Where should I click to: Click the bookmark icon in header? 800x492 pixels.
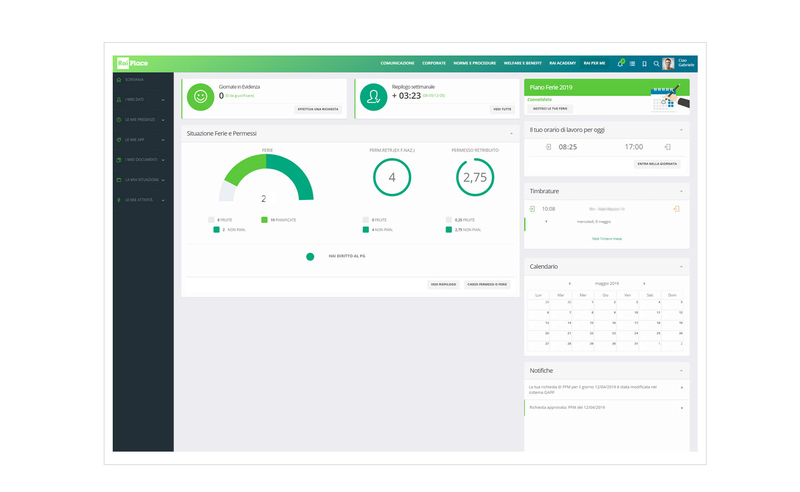pyautogui.click(x=644, y=63)
